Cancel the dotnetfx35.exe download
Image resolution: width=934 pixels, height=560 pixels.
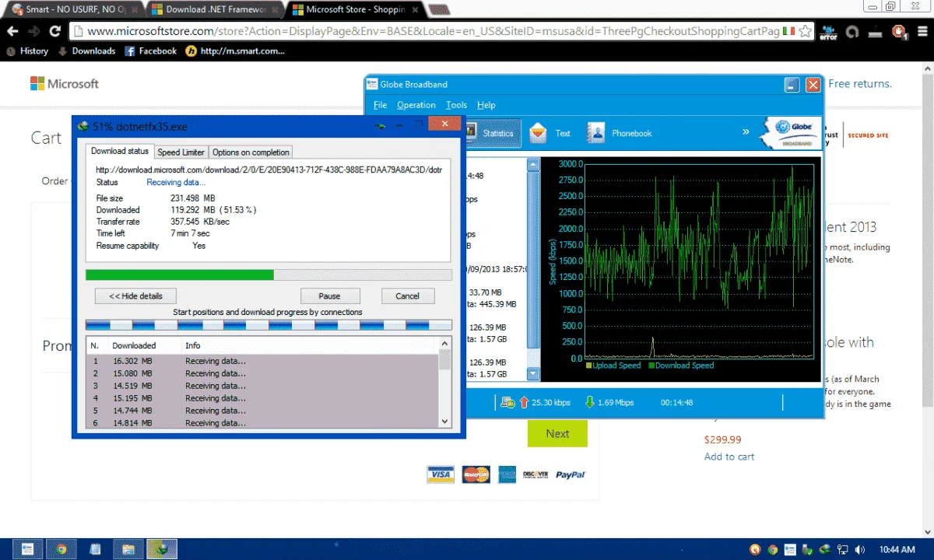click(408, 296)
